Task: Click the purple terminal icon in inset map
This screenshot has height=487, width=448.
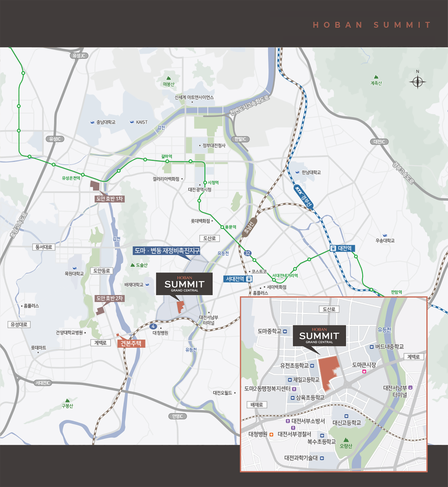Action: click(x=410, y=388)
